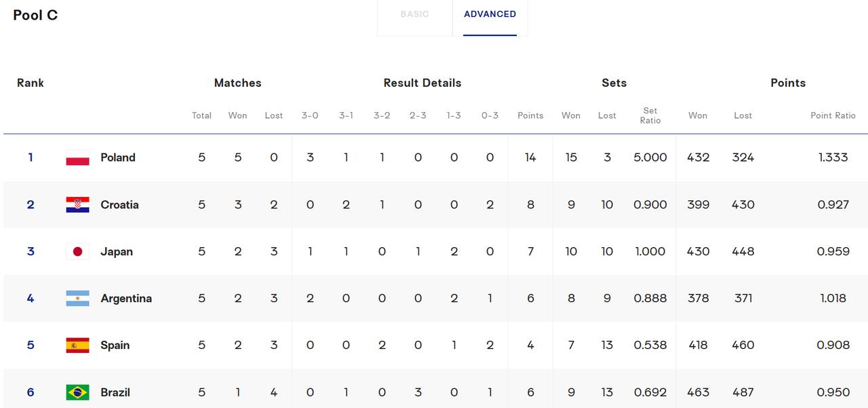Viewport: 868px width, 408px height.
Task: Open the Croatia team link
Action: pos(119,204)
